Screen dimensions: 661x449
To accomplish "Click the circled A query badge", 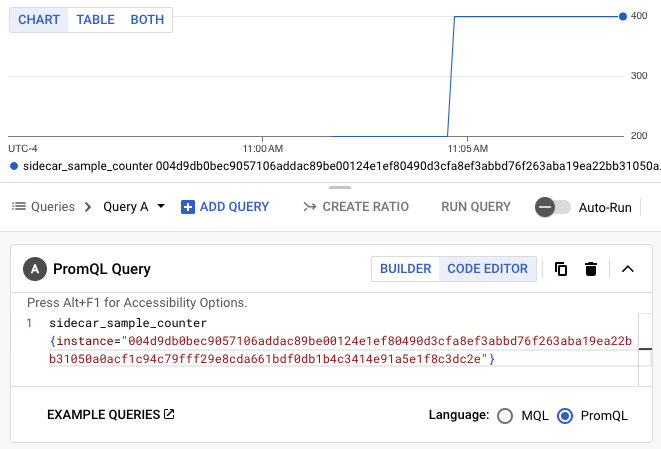I will 36,268.
